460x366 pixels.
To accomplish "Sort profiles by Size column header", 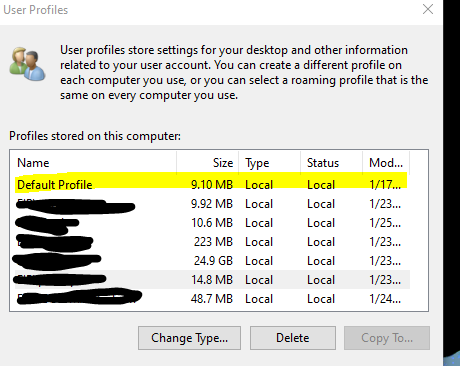I will [208, 163].
